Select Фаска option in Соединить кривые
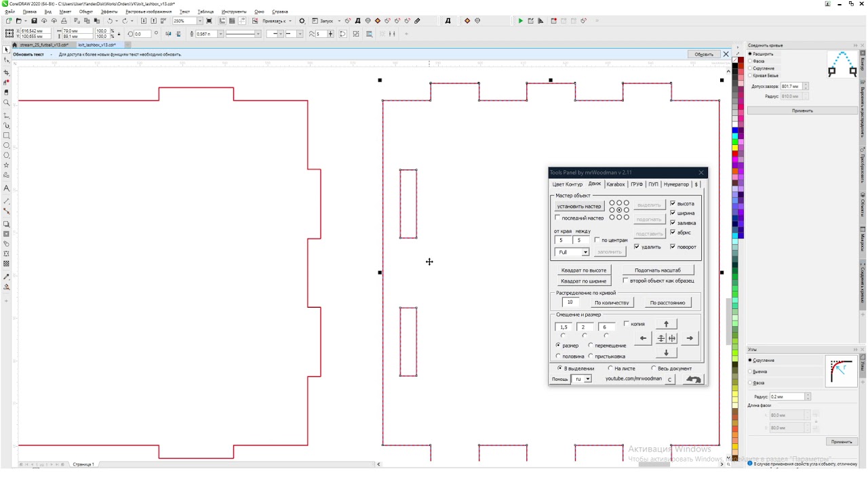 (751, 61)
